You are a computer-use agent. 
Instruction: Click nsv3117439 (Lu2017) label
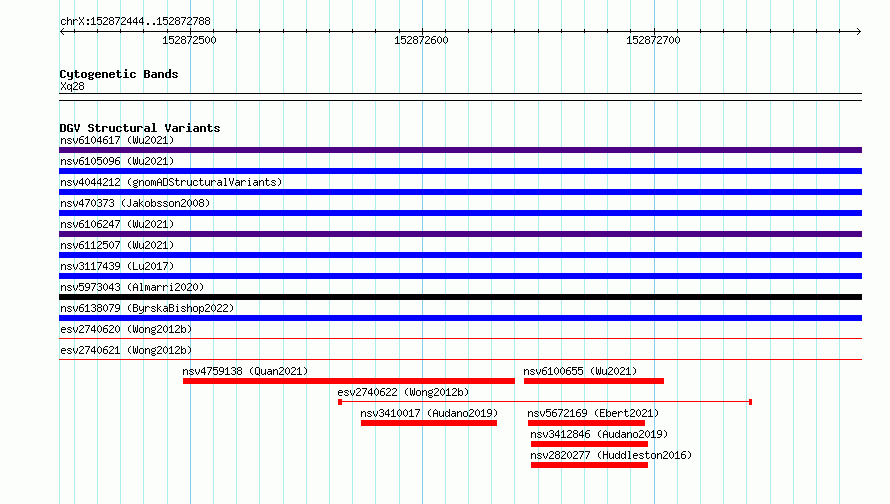tap(117, 266)
